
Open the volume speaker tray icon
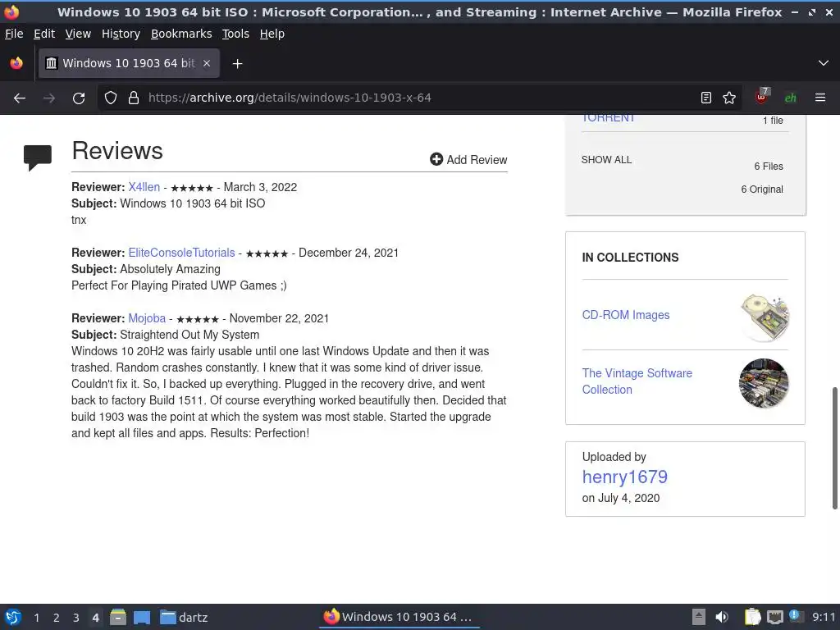[722, 617]
